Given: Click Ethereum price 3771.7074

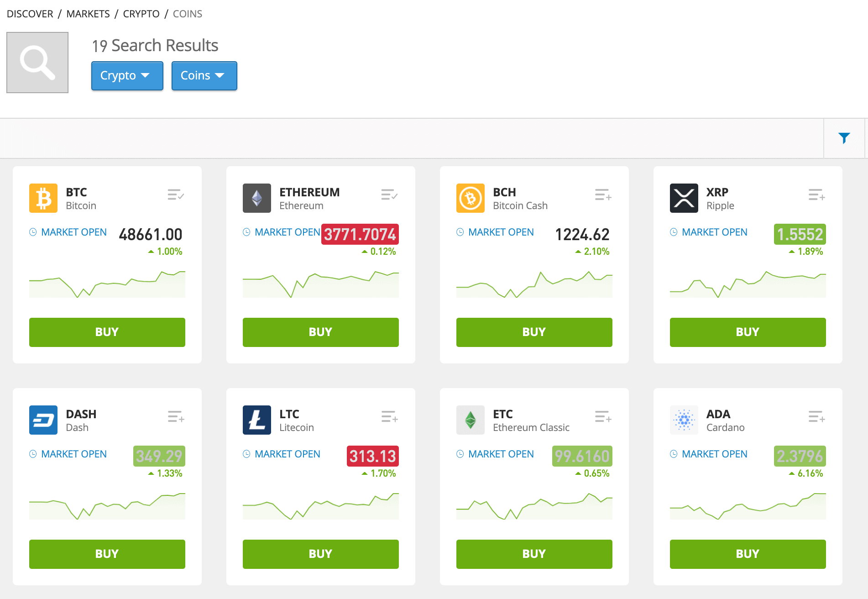Looking at the screenshot, I should tap(360, 234).
